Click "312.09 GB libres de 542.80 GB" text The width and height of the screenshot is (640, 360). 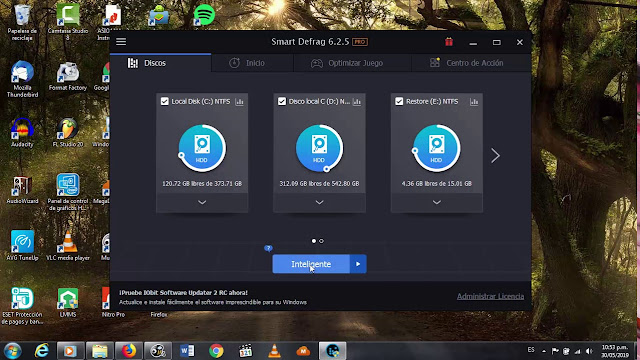coord(319,184)
